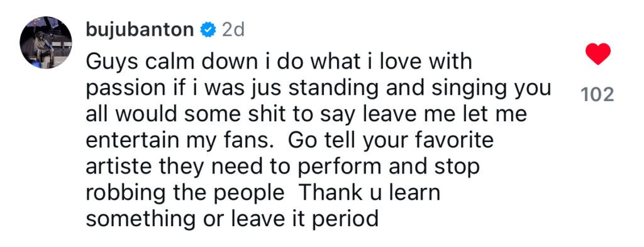This screenshot has height=247, width=644.
Task: Click the word 'something' in the comment
Action: click(140, 219)
